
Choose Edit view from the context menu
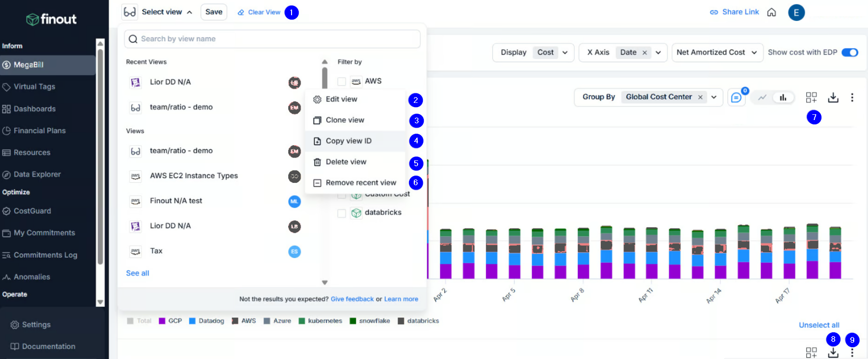tap(355, 99)
